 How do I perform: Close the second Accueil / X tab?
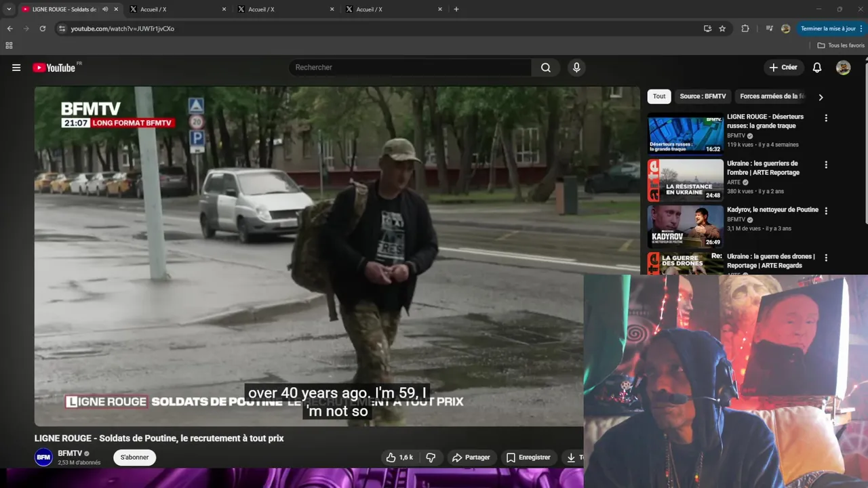pos(332,9)
